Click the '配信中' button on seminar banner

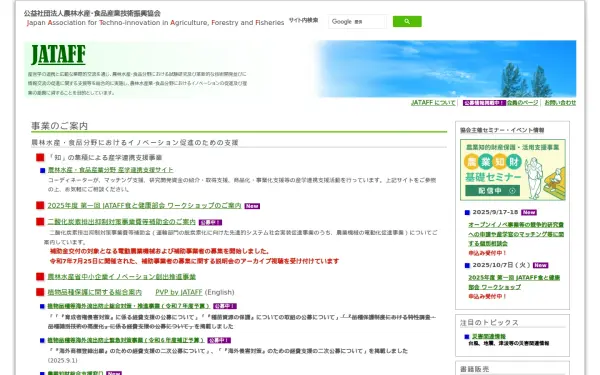[492, 191]
